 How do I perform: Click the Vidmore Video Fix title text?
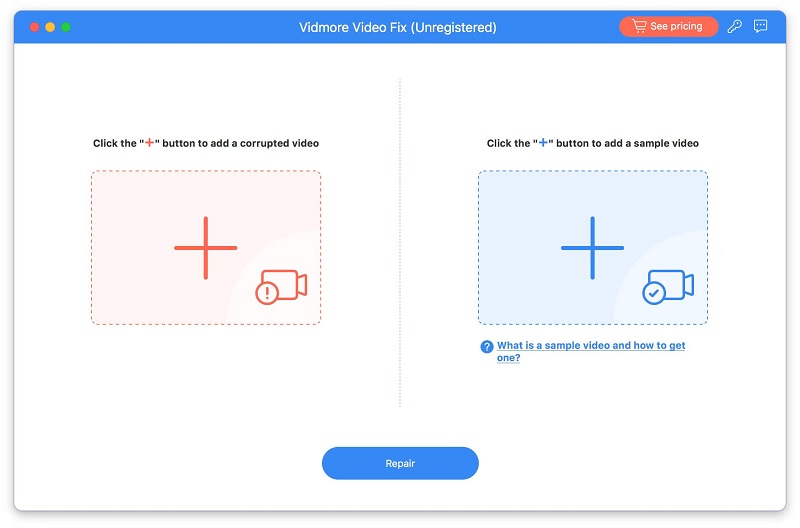point(397,27)
